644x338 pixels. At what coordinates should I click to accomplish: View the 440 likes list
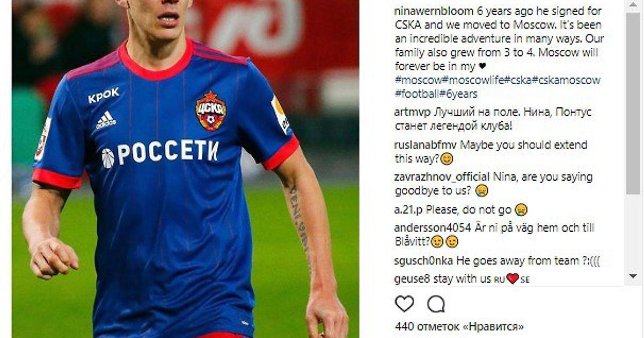pyautogui.click(x=459, y=326)
